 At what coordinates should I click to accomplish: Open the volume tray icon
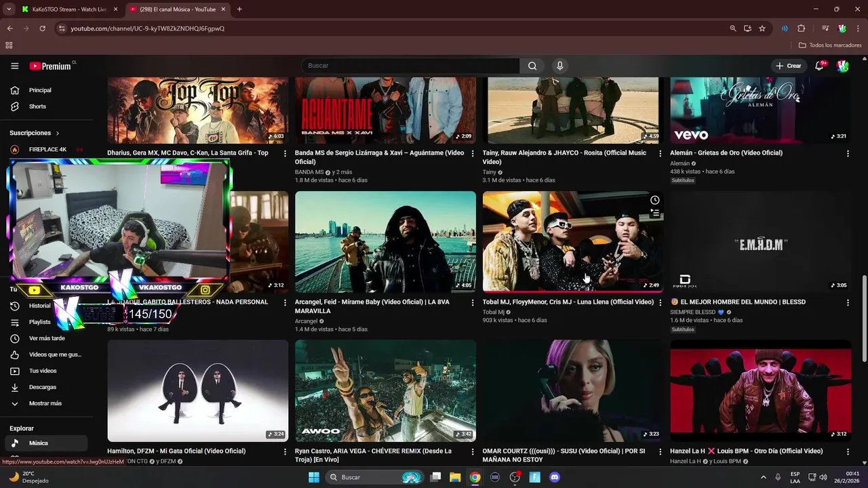point(823,477)
